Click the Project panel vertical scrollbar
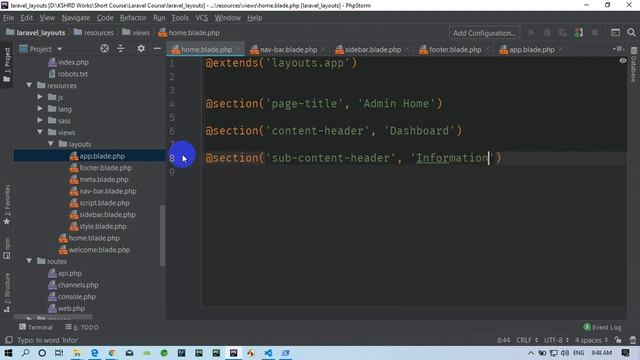 162,235
